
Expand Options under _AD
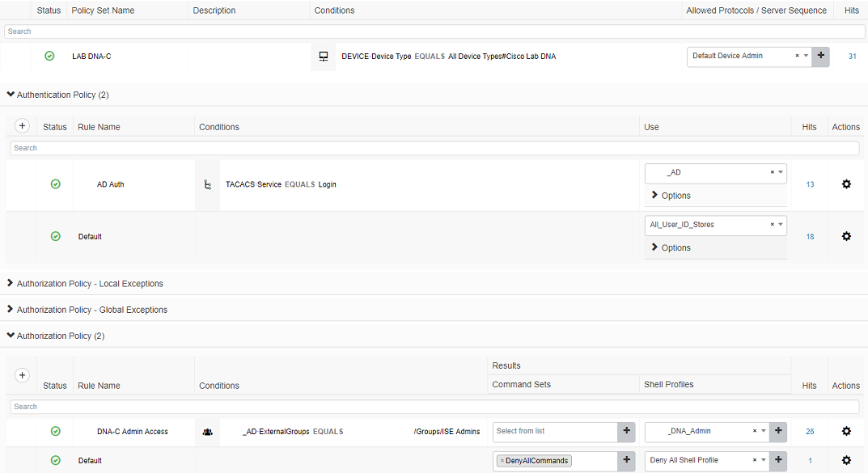[x=671, y=196]
